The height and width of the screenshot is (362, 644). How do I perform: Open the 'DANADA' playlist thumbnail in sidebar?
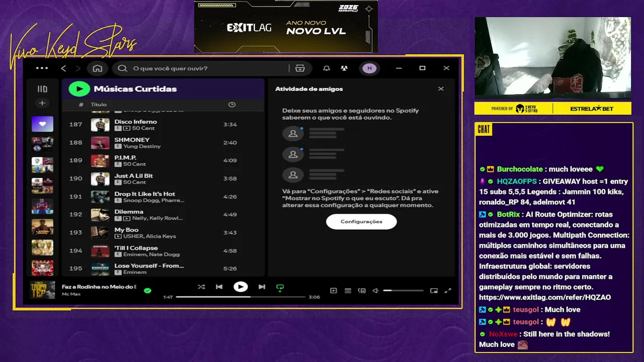point(42,268)
